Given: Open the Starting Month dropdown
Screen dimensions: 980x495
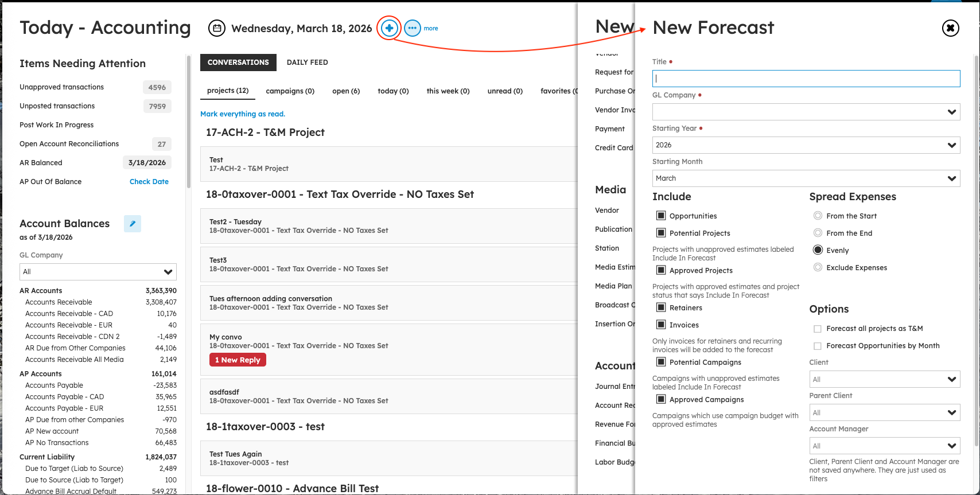Looking at the screenshot, I should click(x=806, y=178).
